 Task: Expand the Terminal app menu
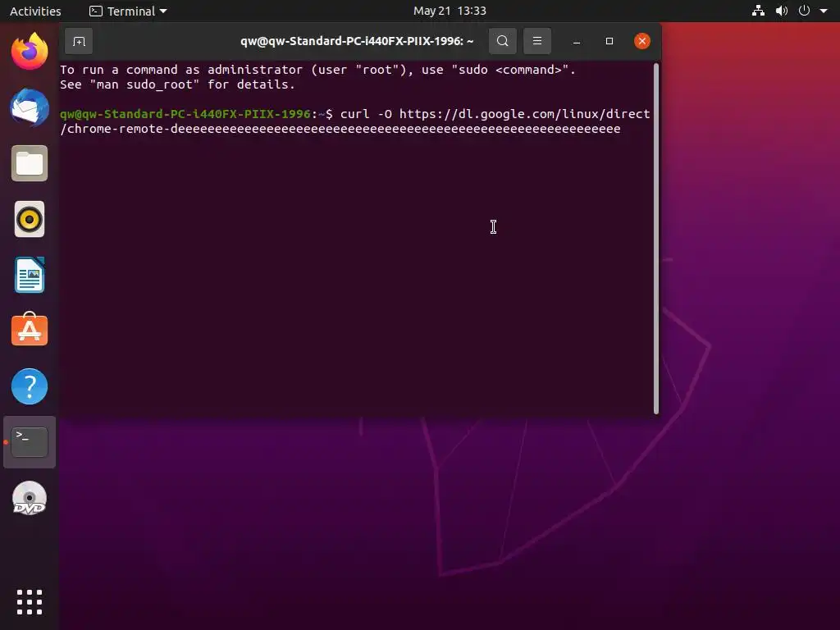pos(128,11)
